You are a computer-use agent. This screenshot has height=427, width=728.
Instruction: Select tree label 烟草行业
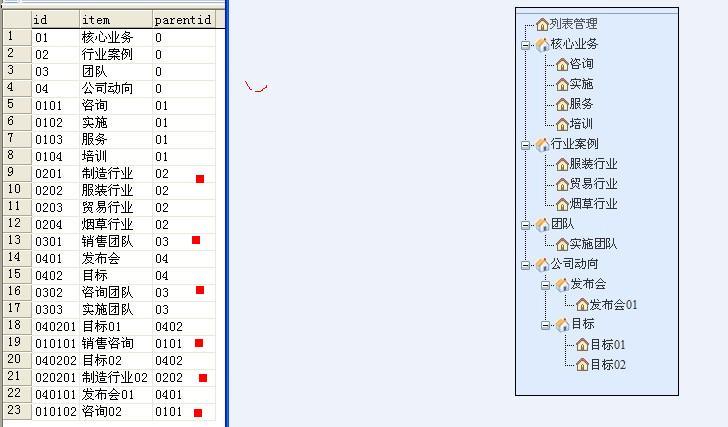point(593,204)
